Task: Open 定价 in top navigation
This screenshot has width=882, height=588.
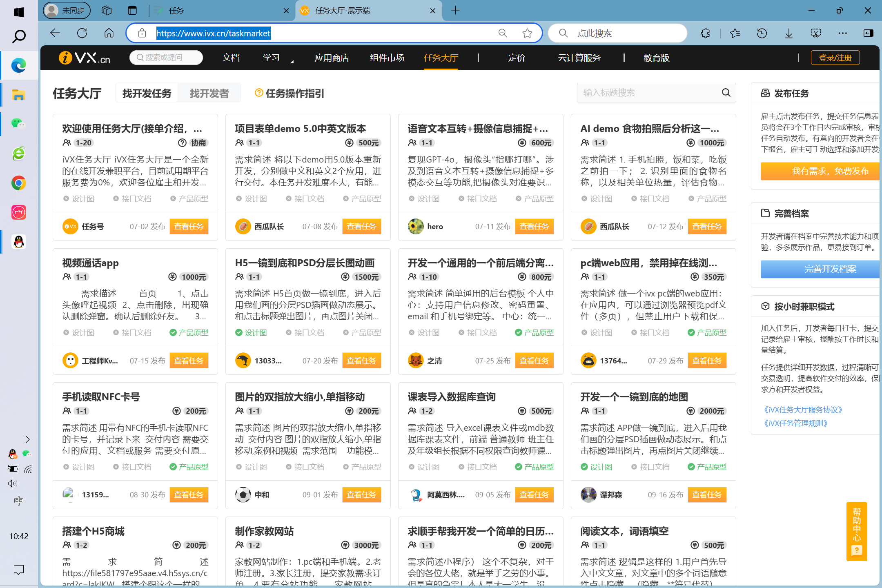Action: [517, 58]
